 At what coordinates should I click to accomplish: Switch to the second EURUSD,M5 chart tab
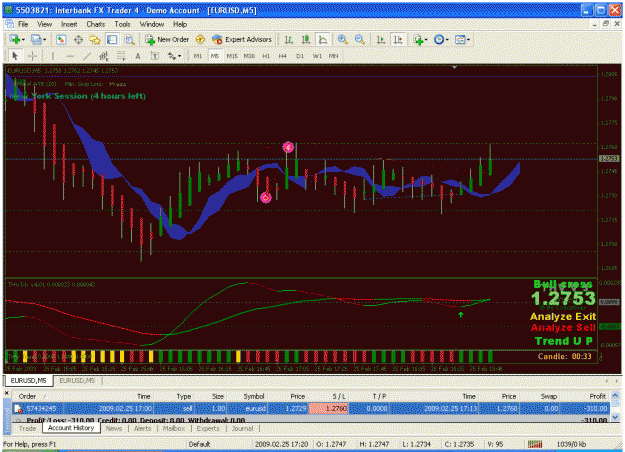pos(77,381)
